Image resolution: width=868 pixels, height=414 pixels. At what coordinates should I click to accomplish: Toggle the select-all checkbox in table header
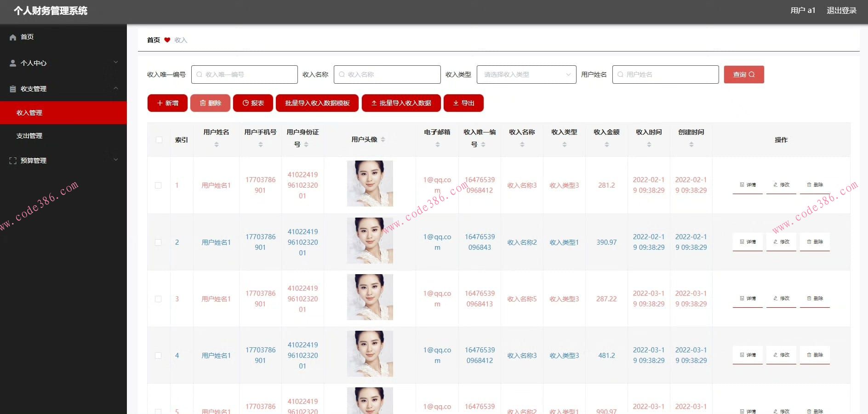(159, 140)
